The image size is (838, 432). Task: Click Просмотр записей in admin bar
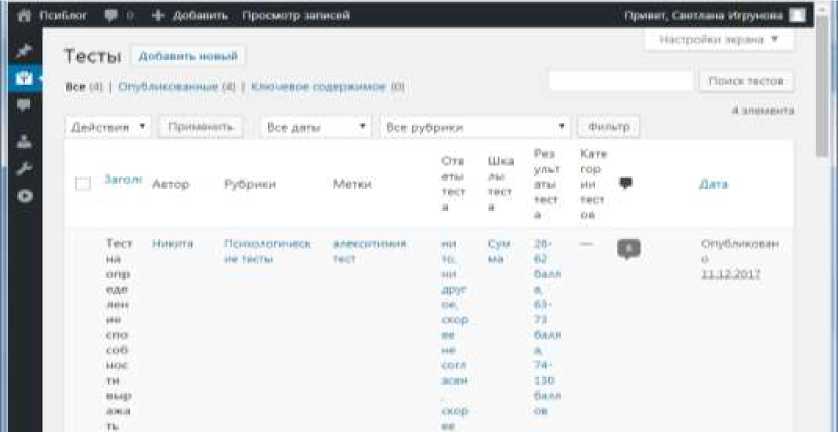click(296, 16)
